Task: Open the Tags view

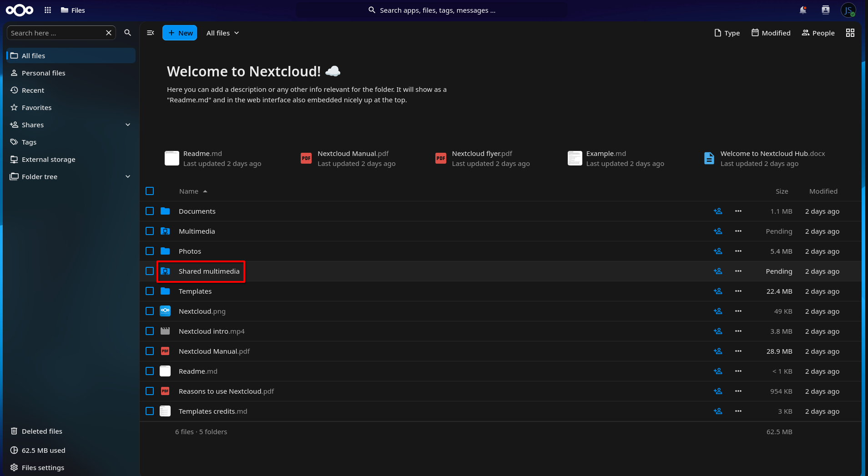Action: click(x=71, y=142)
